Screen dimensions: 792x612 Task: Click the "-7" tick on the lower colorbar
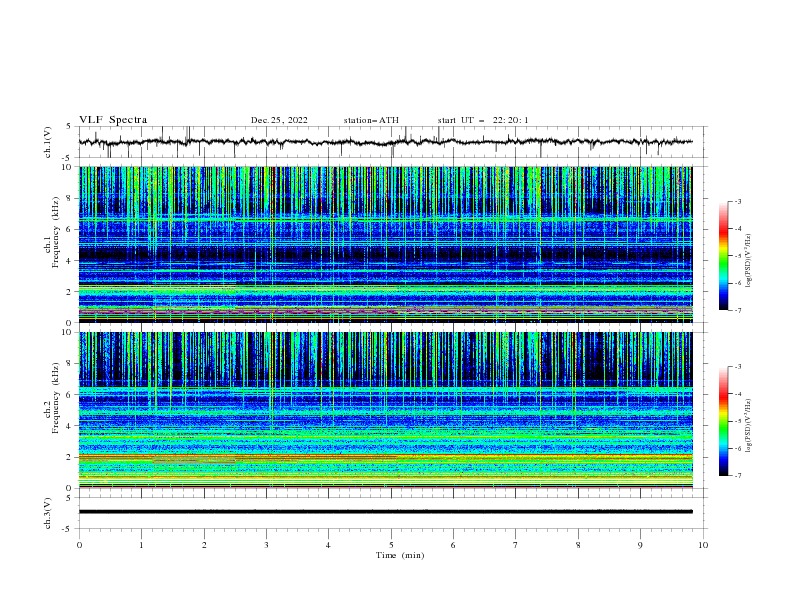coord(737,476)
